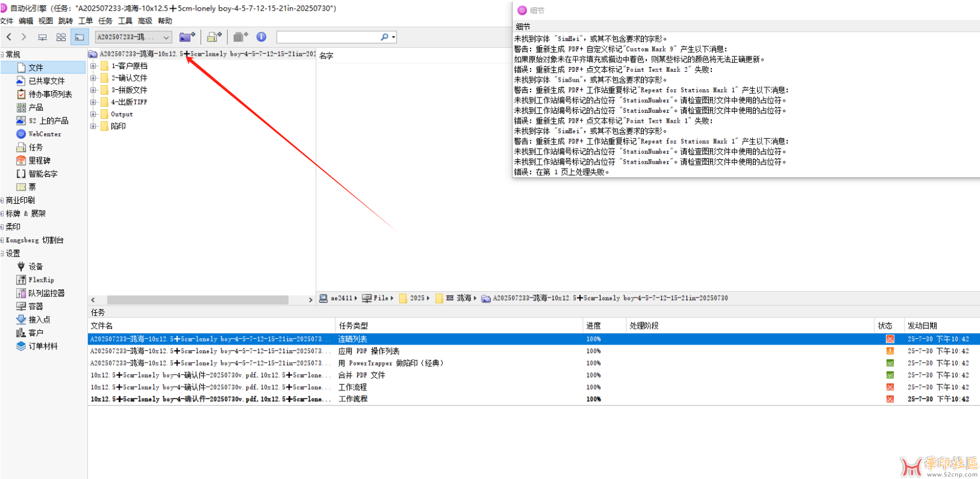Select the 应用 PDF 操作列表 task row
Screen dimensions: 980x479
pos(368,351)
